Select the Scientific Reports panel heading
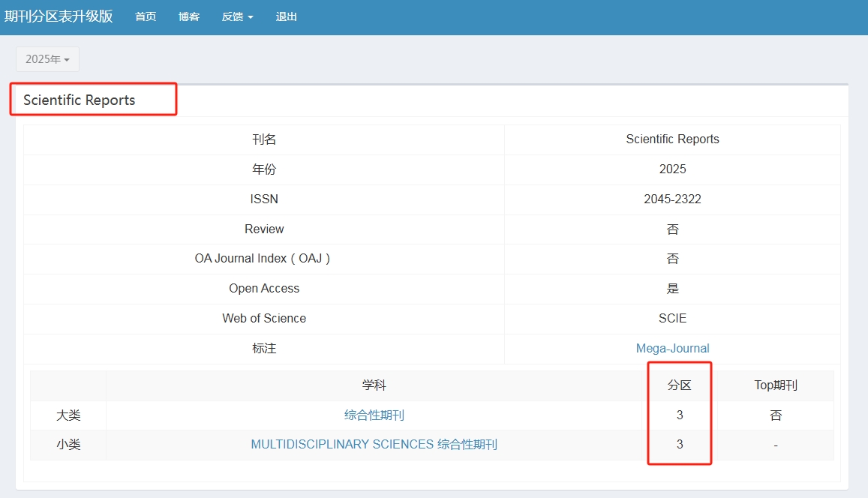868x498 pixels. point(80,100)
